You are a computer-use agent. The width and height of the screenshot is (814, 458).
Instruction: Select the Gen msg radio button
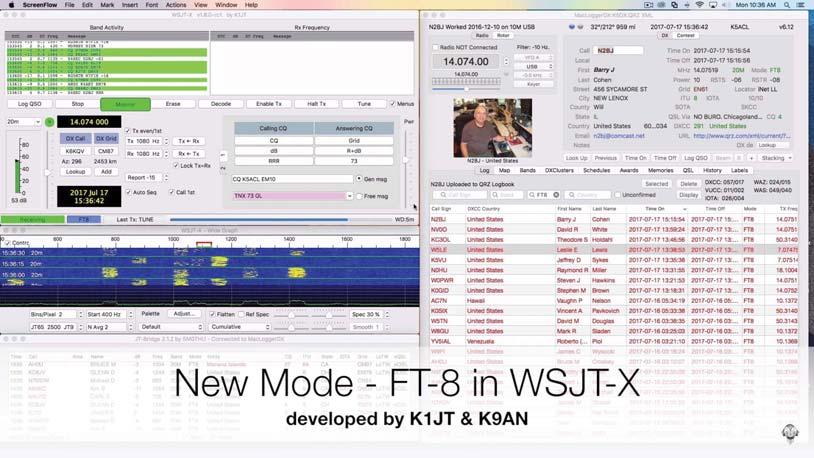pos(359,179)
